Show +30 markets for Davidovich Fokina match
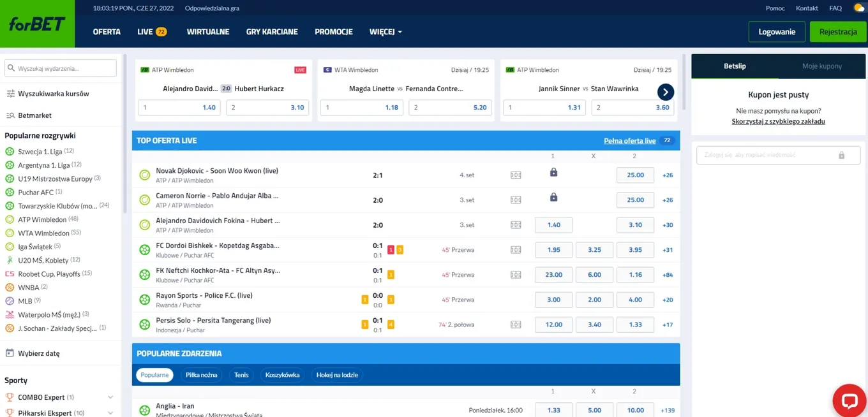This screenshot has width=868, height=417. click(668, 225)
